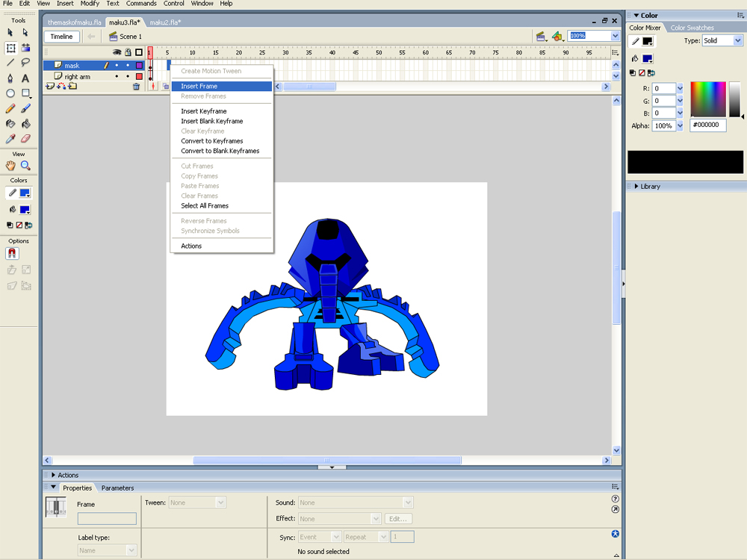Click the Eyedropper tool
747x560 pixels.
tap(10, 139)
